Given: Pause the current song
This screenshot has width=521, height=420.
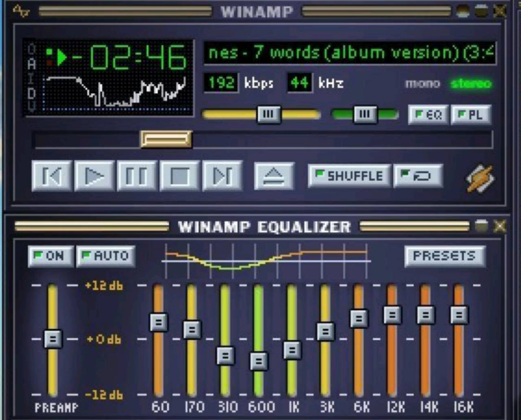Looking at the screenshot, I should coord(136,176).
